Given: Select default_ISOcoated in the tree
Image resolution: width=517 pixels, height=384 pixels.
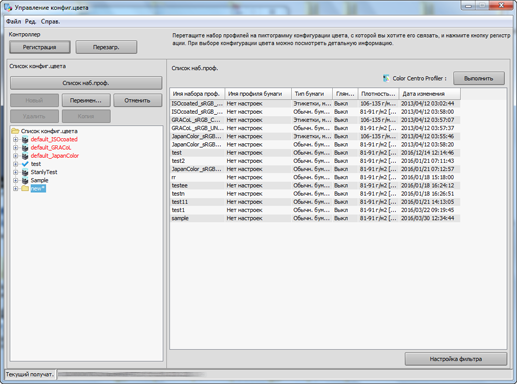Looking at the screenshot, I should [x=54, y=139].
